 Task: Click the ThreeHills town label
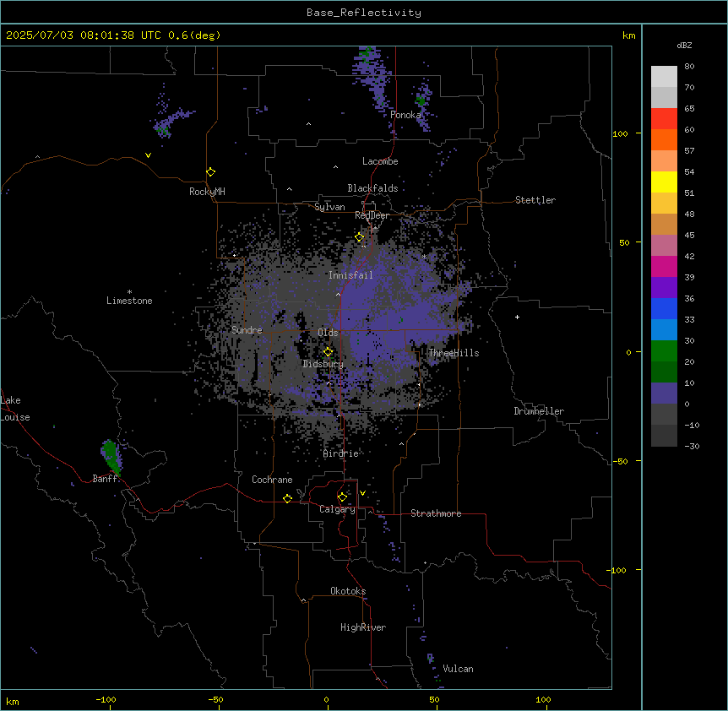click(454, 353)
